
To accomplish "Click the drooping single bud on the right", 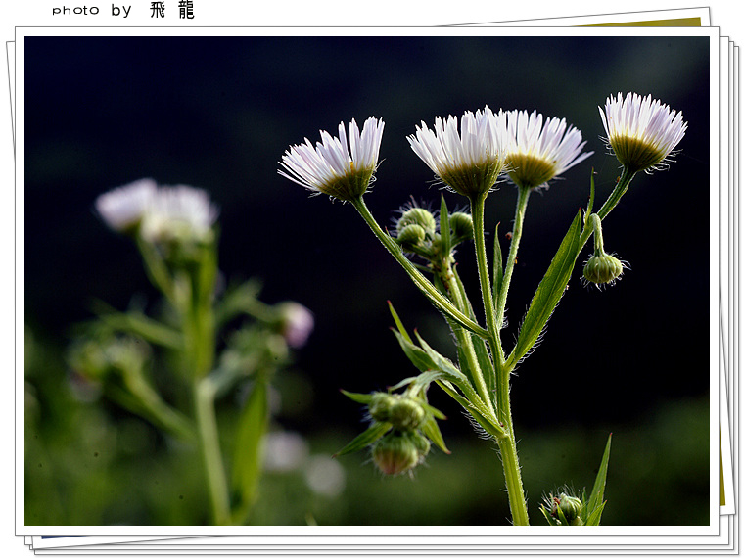I will click(x=602, y=267).
